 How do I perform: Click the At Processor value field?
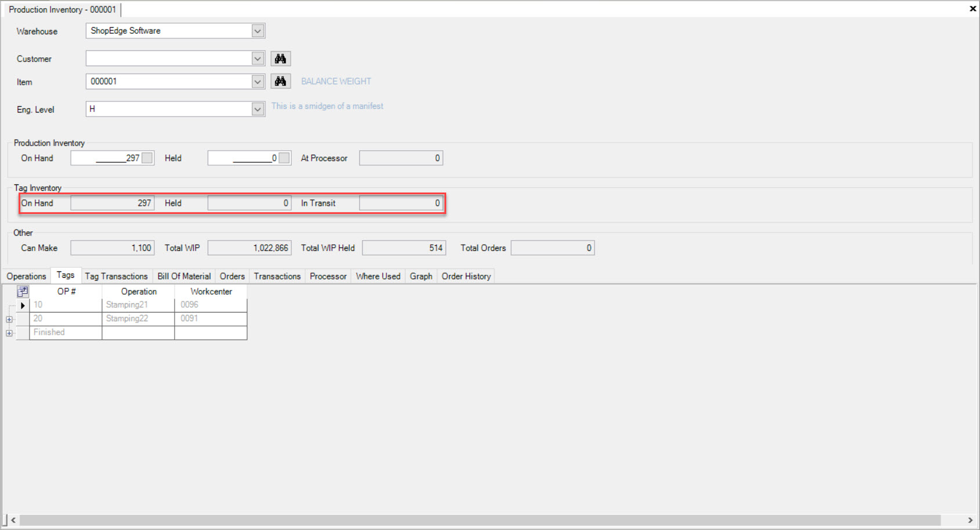tap(401, 158)
